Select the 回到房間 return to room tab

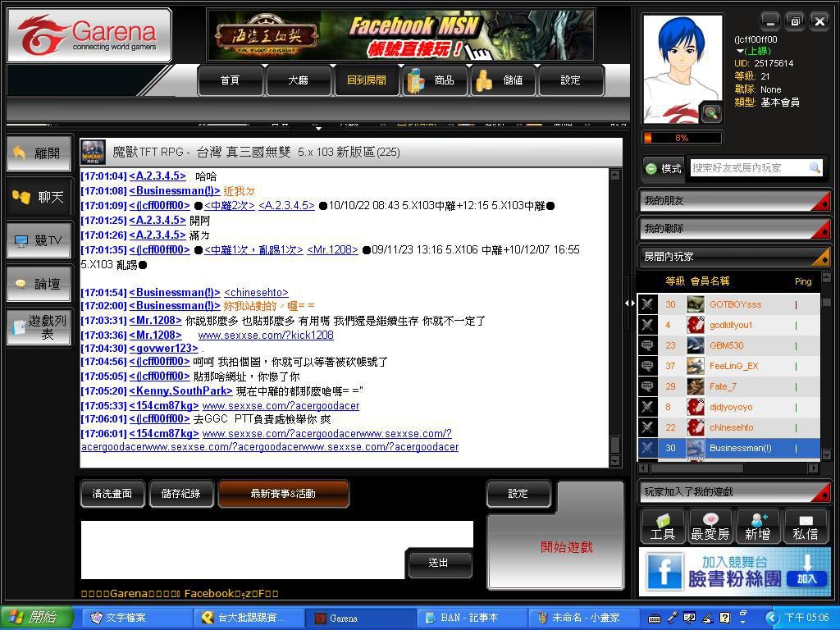pos(367,80)
